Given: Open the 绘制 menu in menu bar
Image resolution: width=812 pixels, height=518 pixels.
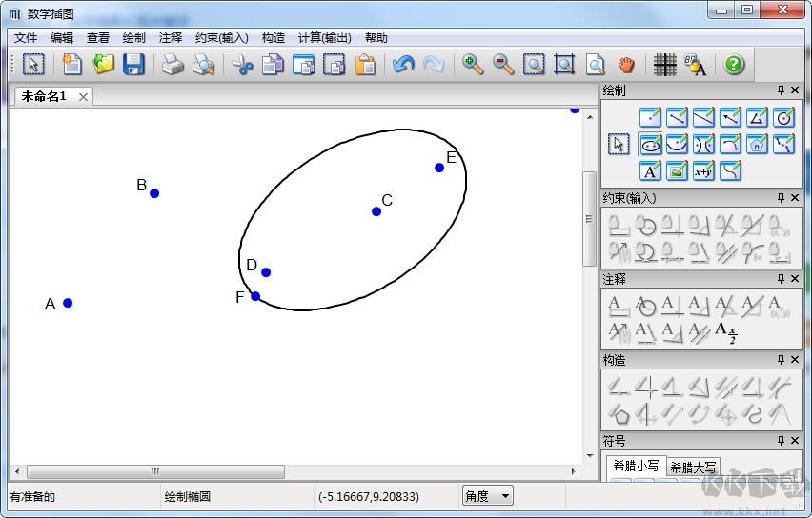Looking at the screenshot, I should click(134, 38).
